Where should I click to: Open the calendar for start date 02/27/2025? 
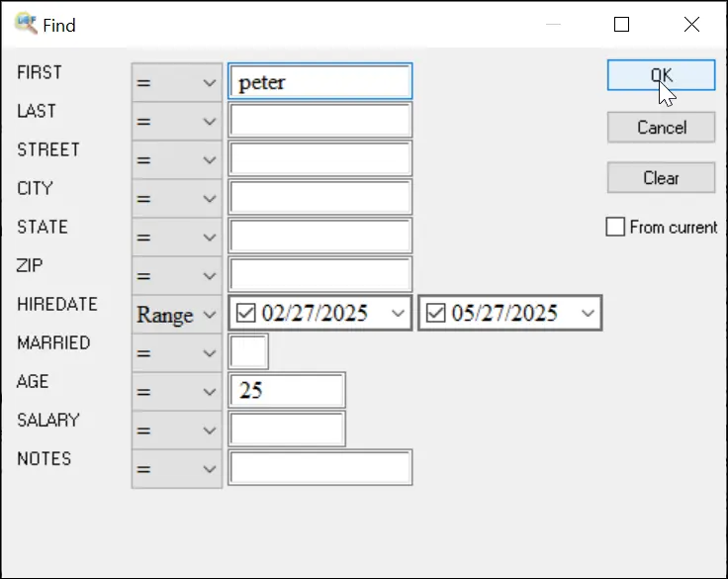coord(398,313)
